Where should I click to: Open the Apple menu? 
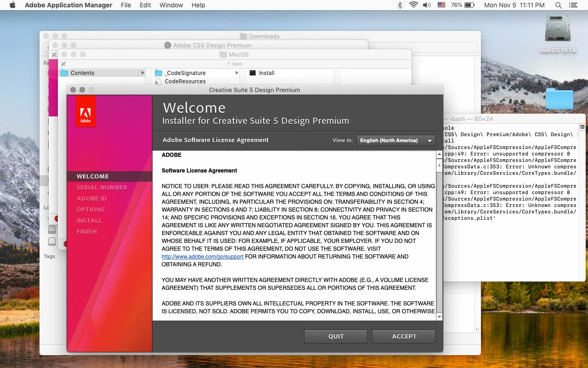tap(12, 5)
